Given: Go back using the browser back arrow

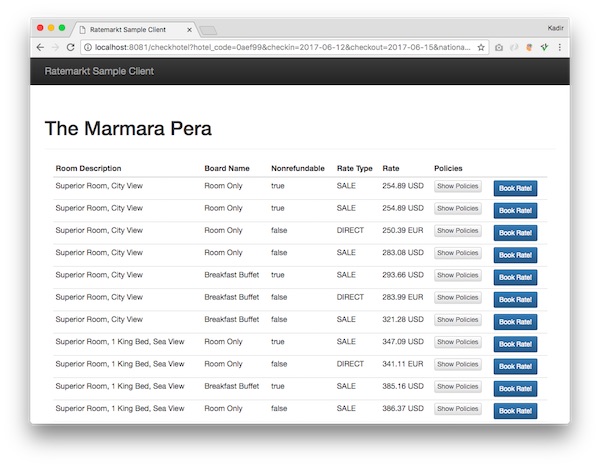Looking at the screenshot, I should pyautogui.click(x=40, y=47).
